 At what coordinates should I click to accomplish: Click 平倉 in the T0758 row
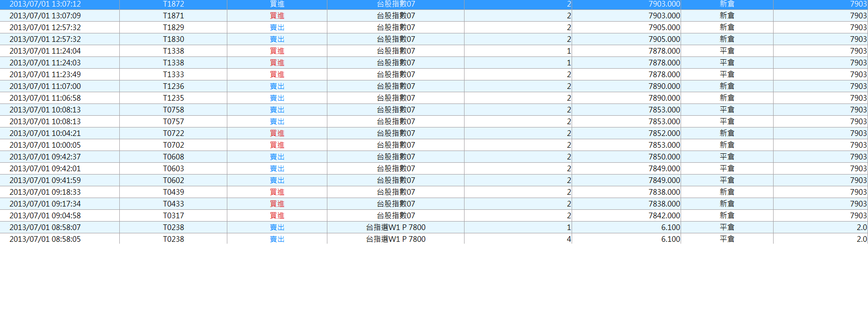tap(727, 110)
